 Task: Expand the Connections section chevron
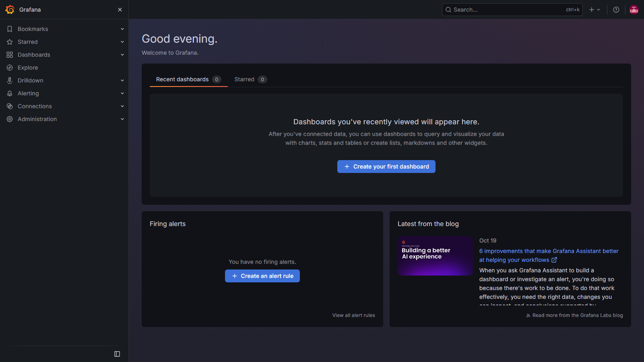click(122, 106)
